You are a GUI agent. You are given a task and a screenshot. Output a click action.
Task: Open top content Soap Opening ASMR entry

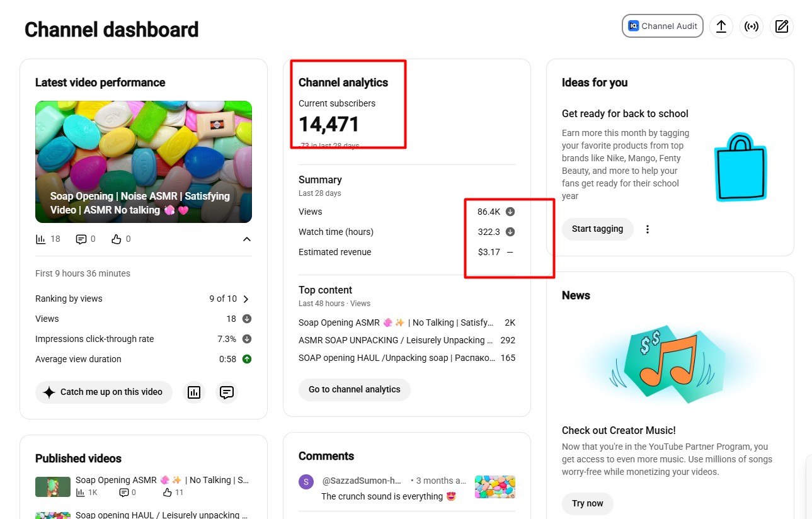(x=407, y=322)
